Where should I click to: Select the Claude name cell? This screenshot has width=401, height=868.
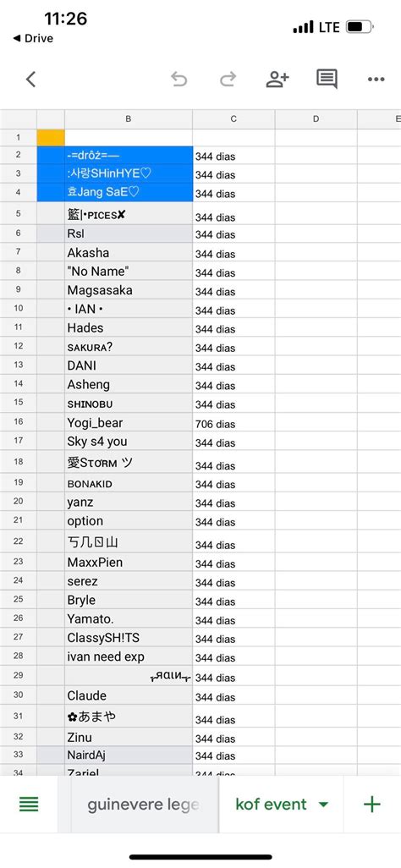pyautogui.click(x=129, y=696)
